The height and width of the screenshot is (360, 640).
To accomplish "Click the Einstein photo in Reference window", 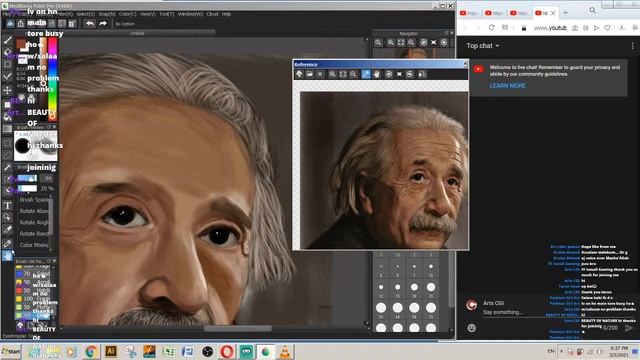I will click(384, 171).
